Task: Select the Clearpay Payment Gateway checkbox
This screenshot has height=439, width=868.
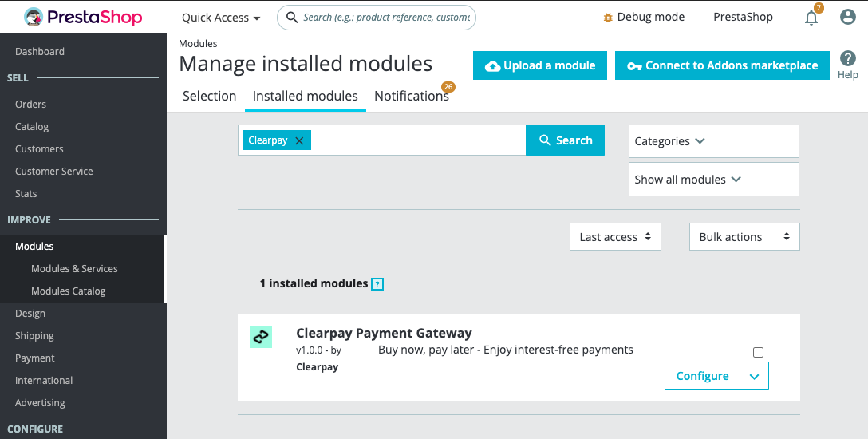Action: [759, 352]
